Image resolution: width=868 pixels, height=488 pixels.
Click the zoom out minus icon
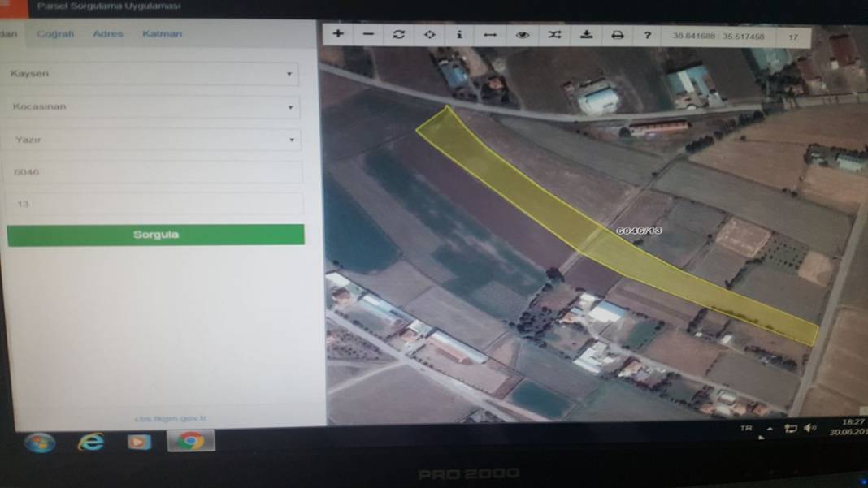[368, 34]
